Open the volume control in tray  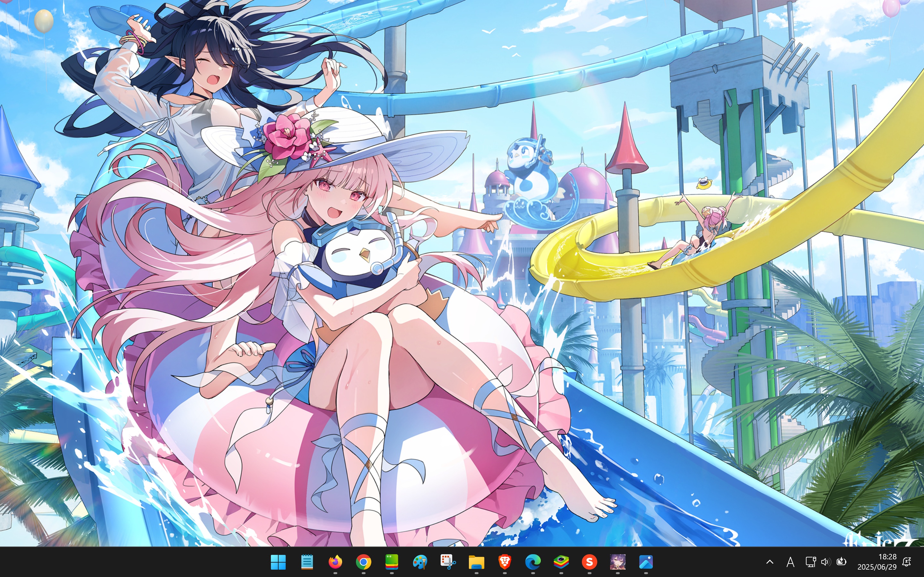click(x=825, y=562)
